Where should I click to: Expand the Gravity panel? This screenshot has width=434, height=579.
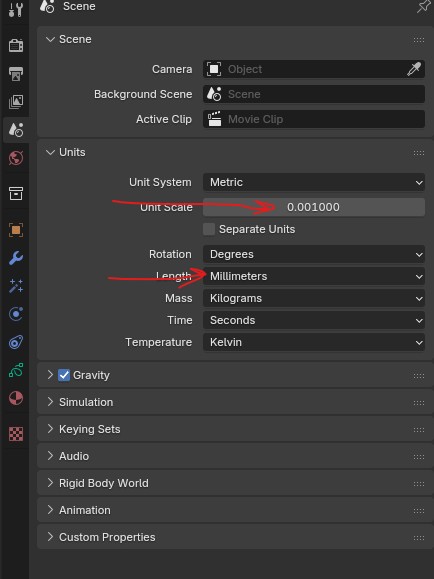pyautogui.click(x=50, y=375)
